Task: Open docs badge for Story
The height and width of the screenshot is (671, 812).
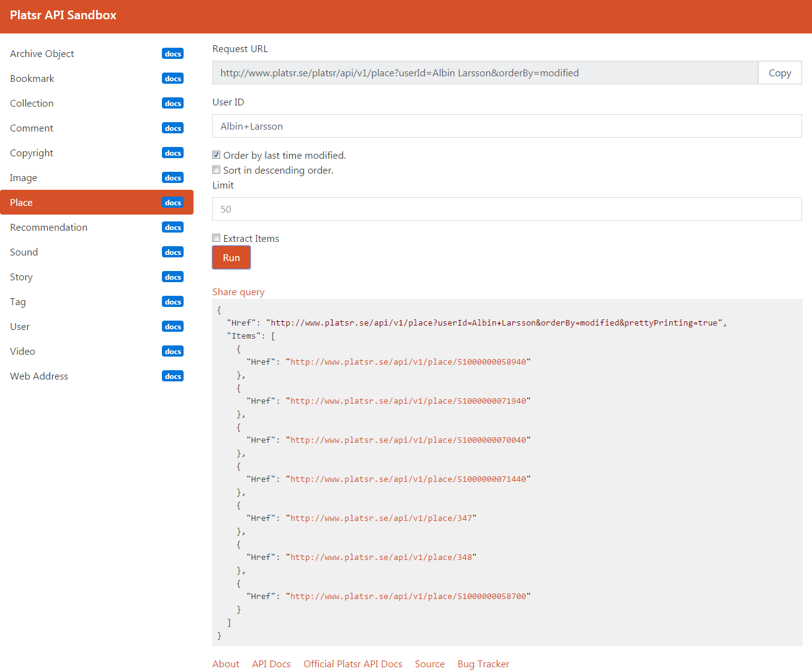Action: coord(172,277)
